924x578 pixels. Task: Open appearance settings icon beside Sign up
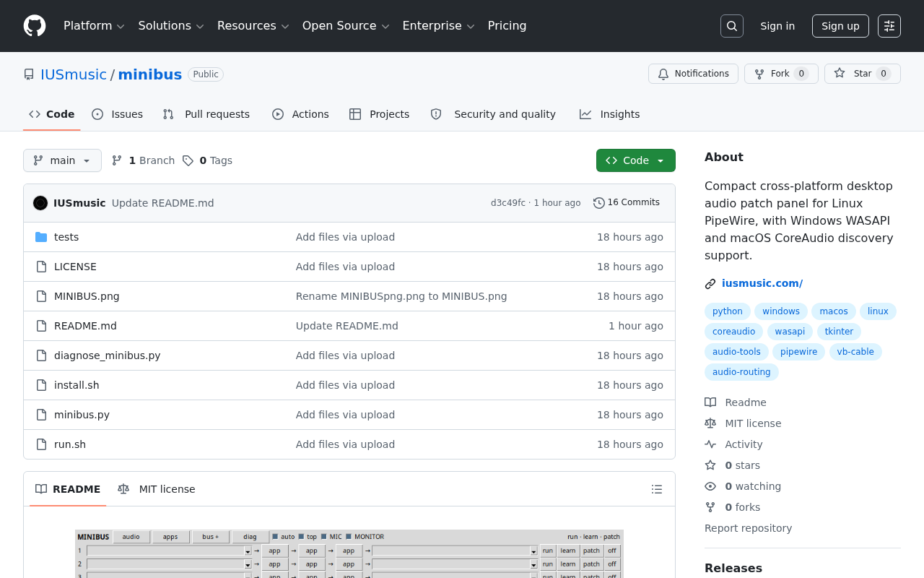(889, 26)
